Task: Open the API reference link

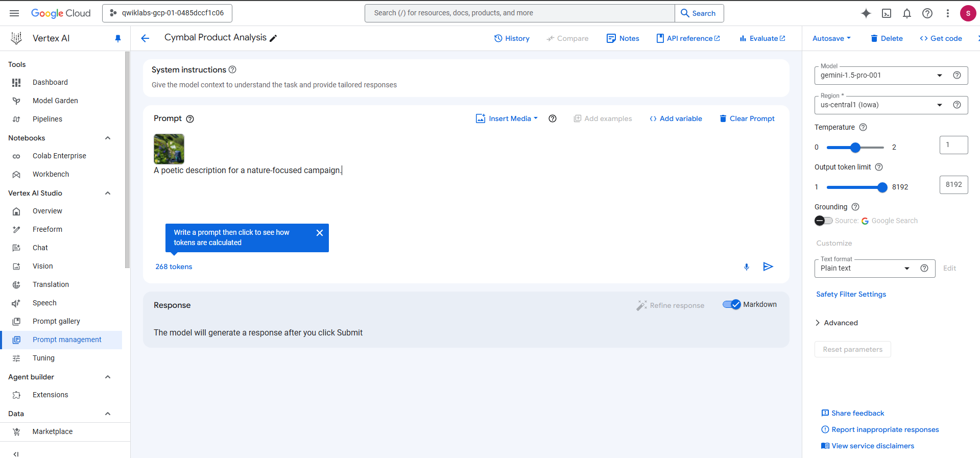Action: coord(688,38)
